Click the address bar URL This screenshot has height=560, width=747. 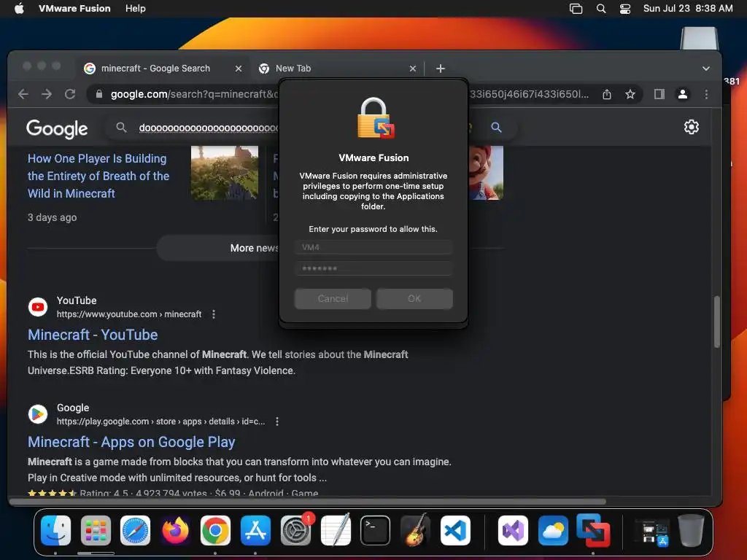pyautogui.click(x=194, y=94)
